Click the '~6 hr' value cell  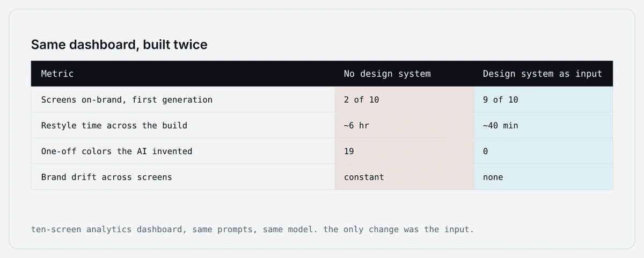[x=404, y=125]
